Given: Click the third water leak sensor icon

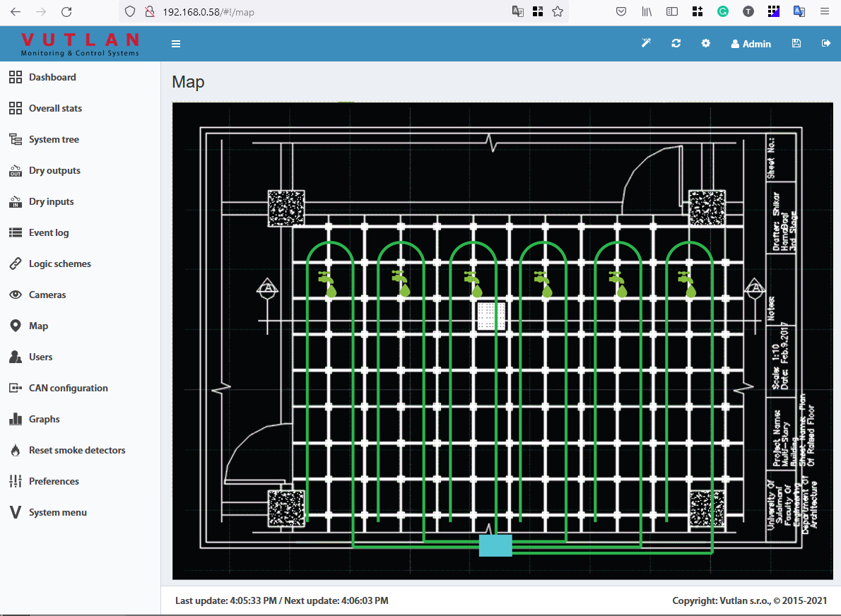Looking at the screenshot, I should 473,284.
